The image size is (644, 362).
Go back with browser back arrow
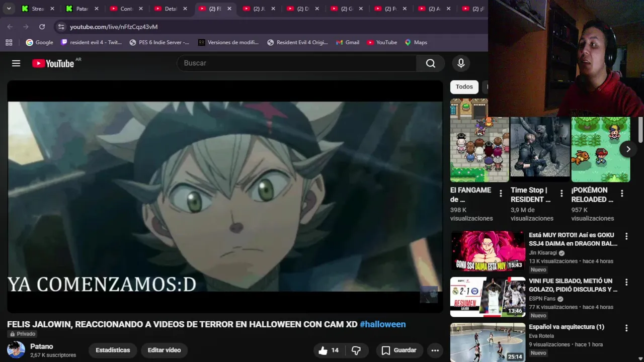click(x=10, y=27)
